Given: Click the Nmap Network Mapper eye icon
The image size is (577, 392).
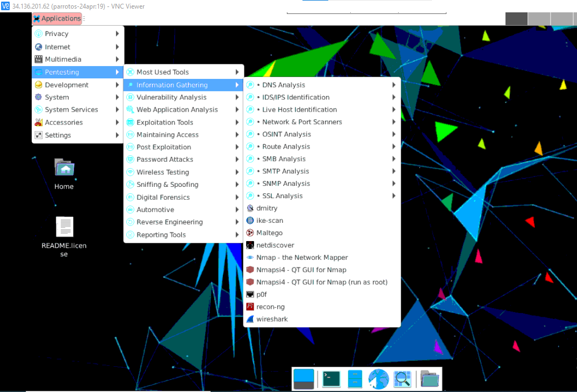Looking at the screenshot, I should coord(250,257).
